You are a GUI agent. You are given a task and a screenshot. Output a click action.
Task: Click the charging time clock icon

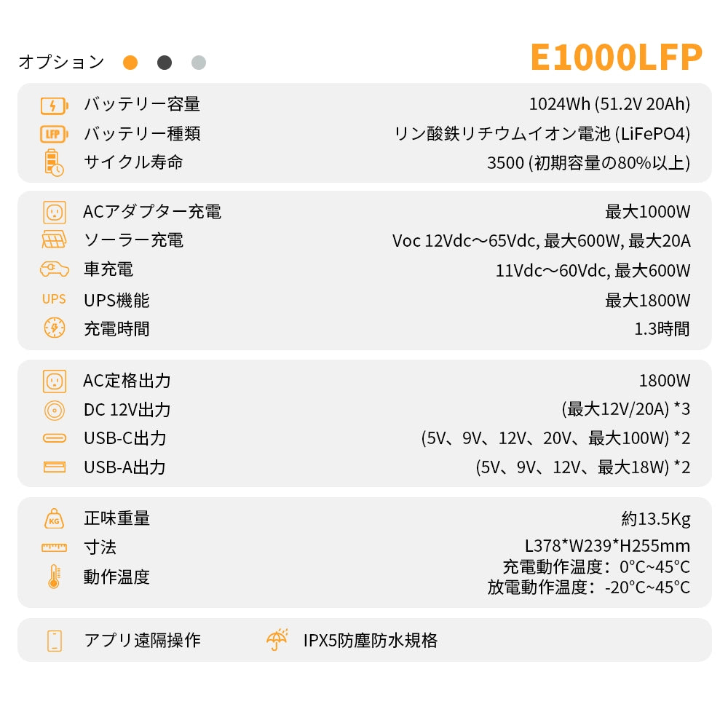click(x=55, y=328)
